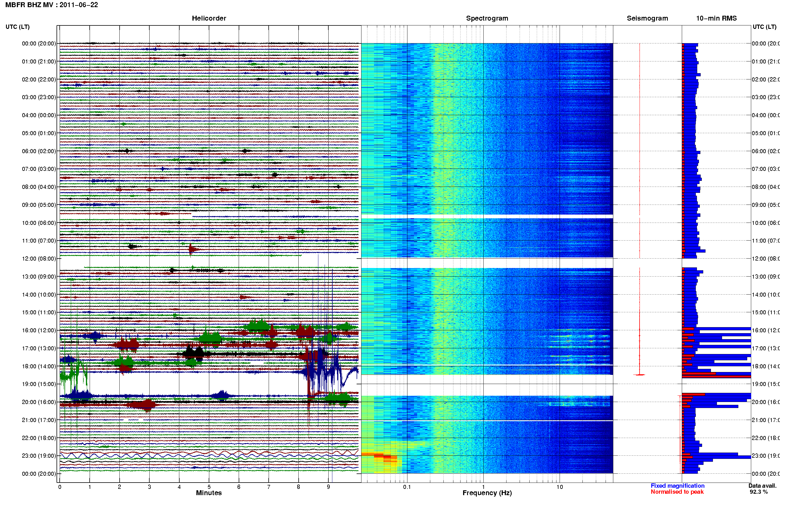This screenshot has height=508, width=812.
Task: Click the left time label '04:00 (00:00)'
Action: pos(39,115)
